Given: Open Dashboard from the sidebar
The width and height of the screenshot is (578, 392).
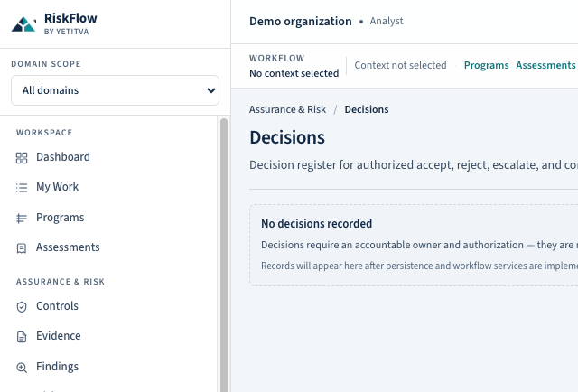Looking at the screenshot, I should tap(62, 157).
